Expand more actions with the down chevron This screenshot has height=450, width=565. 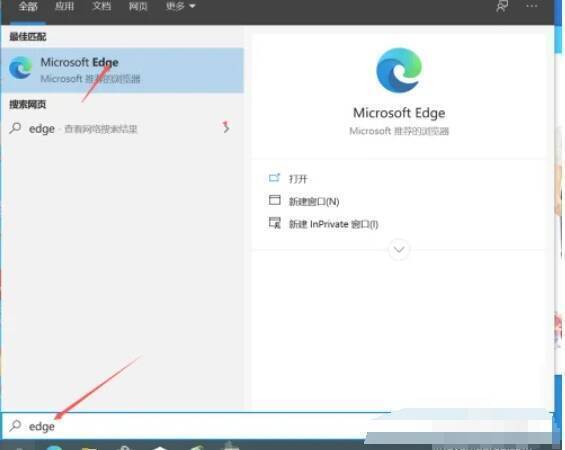399,249
